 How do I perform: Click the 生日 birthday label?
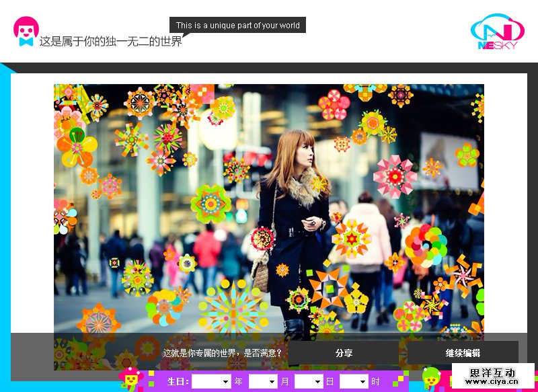(x=178, y=381)
